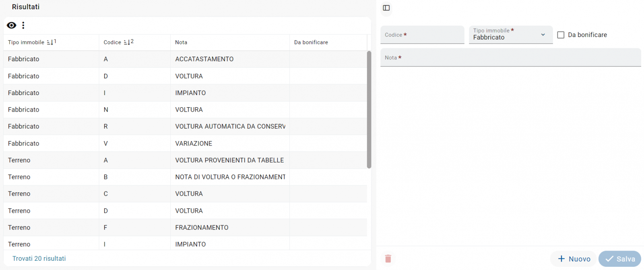Click Trovati 20 risultati text
644x270 pixels.
[x=39, y=259]
